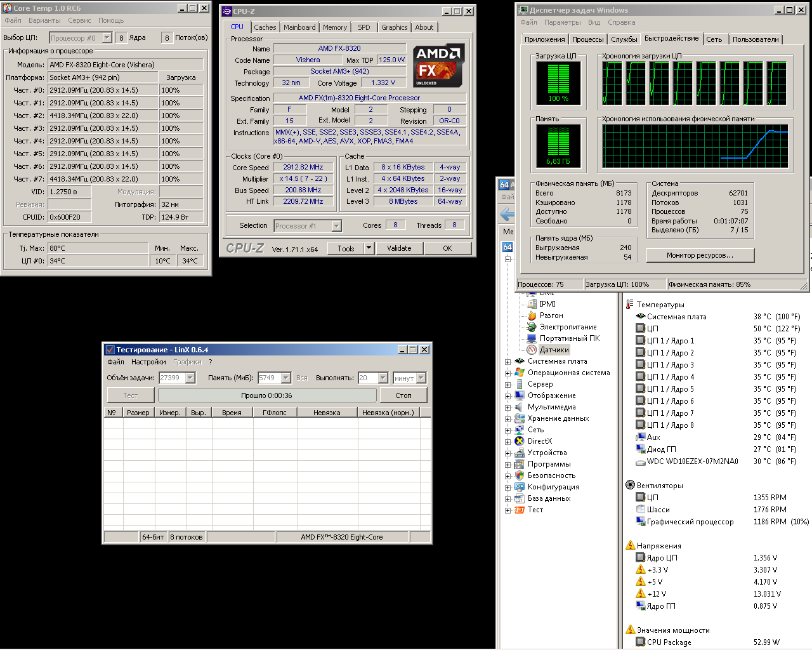Click the LinX progress bar showing Прошло 0:00:36
Screen dimensions: 812x650
tap(266, 395)
